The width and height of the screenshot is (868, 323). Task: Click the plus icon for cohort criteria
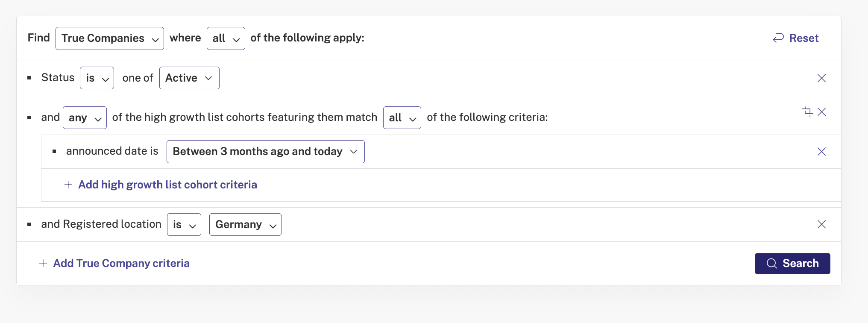[x=68, y=185]
